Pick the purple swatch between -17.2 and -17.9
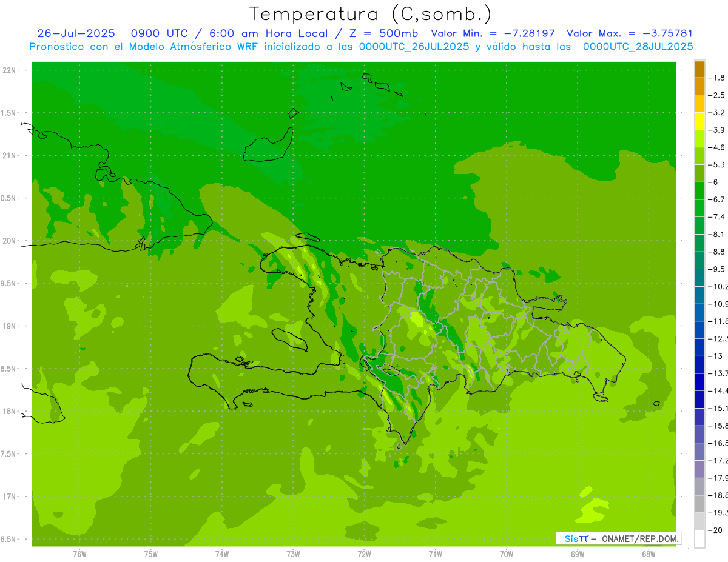 coord(699,469)
